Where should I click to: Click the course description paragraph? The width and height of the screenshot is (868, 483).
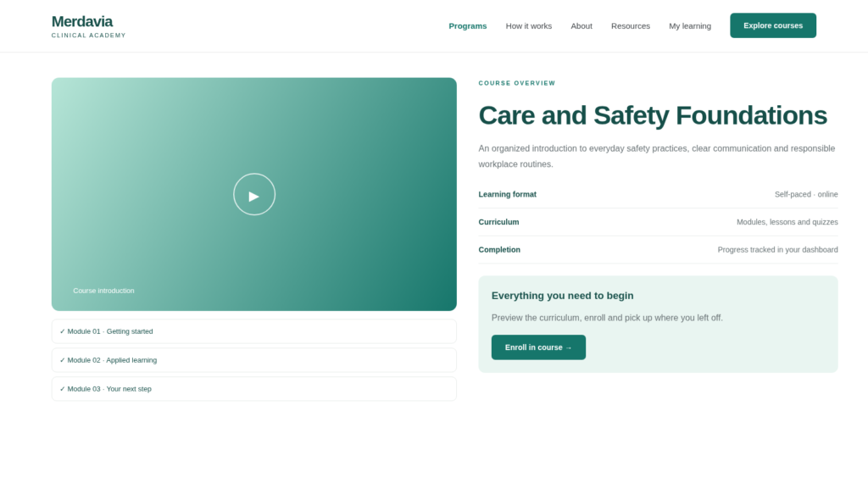tap(658, 156)
